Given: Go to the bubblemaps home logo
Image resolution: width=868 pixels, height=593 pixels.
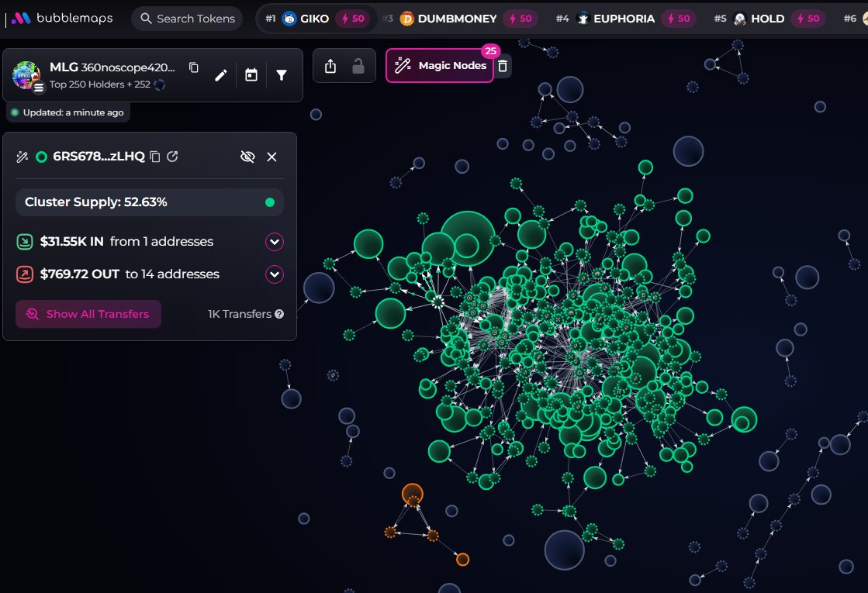Looking at the screenshot, I should coord(62,18).
